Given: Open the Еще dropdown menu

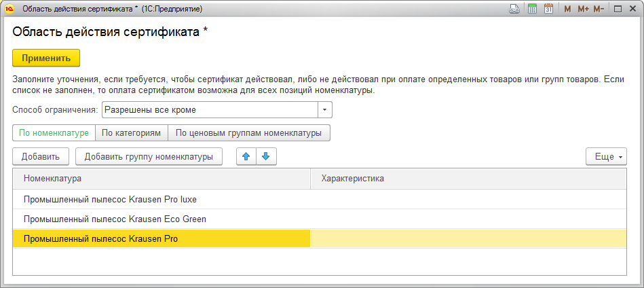Looking at the screenshot, I should coord(606,156).
